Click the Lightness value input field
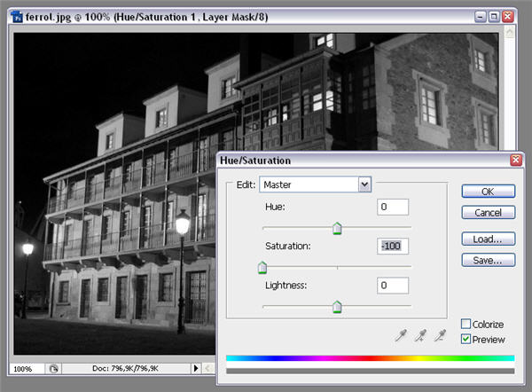The height and width of the screenshot is (392, 532). pyautogui.click(x=392, y=286)
